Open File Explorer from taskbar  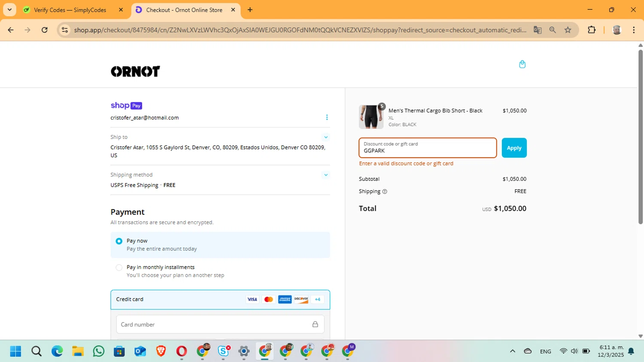click(78, 351)
